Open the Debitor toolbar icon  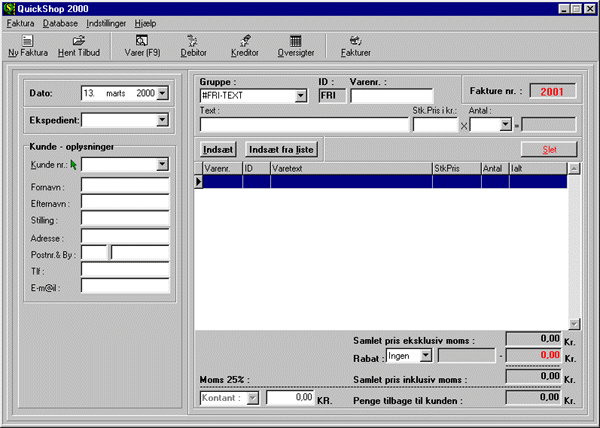pos(193,46)
